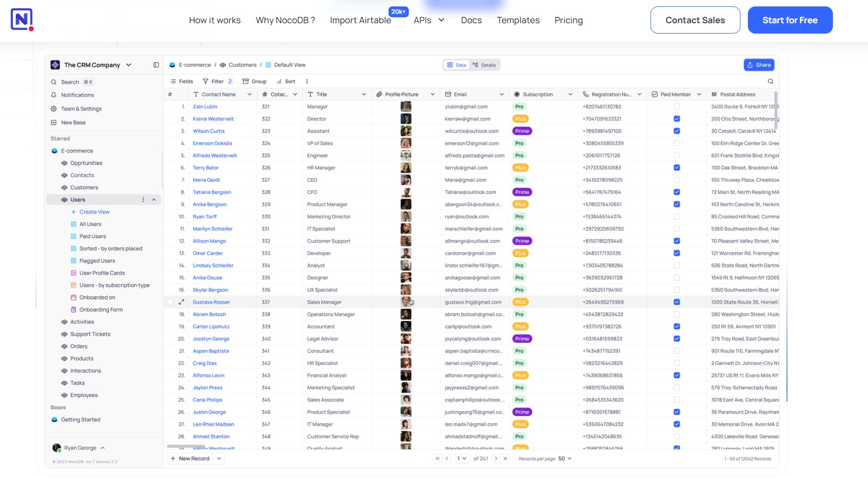
Task: Uncheck Paid Member for Kierra Westervelt
Action: (x=677, y=119)
